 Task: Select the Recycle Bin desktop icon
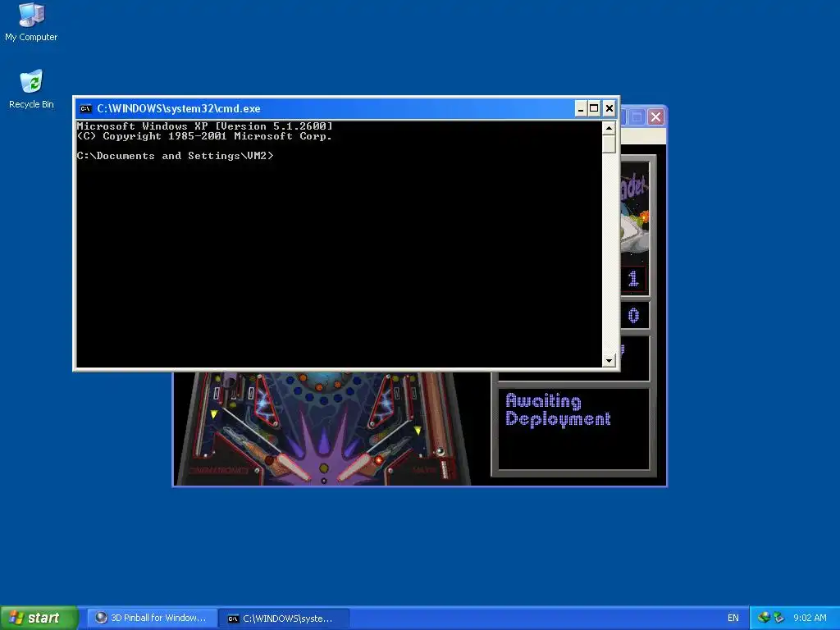[x=31, y=89]
